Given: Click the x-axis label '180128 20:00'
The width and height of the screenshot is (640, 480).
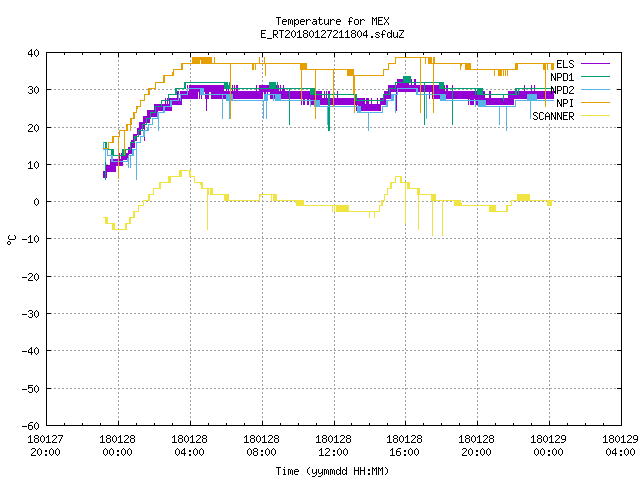Looking at the screenshot, I should point(476,446).
